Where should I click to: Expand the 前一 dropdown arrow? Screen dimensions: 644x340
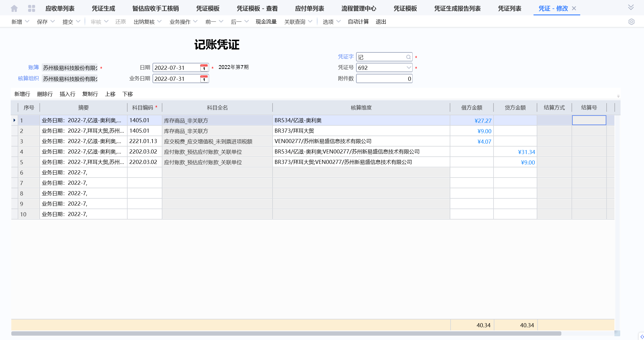click(221, 21)
